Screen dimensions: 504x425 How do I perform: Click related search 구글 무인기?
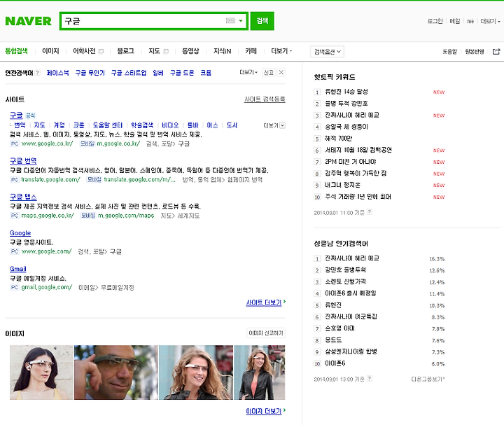click(90, 73)
